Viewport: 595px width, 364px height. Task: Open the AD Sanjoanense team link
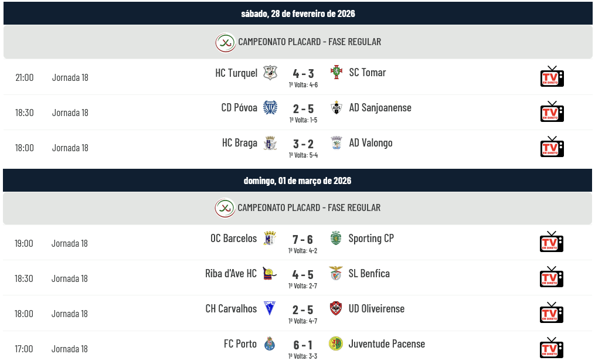tap(380, 108)
